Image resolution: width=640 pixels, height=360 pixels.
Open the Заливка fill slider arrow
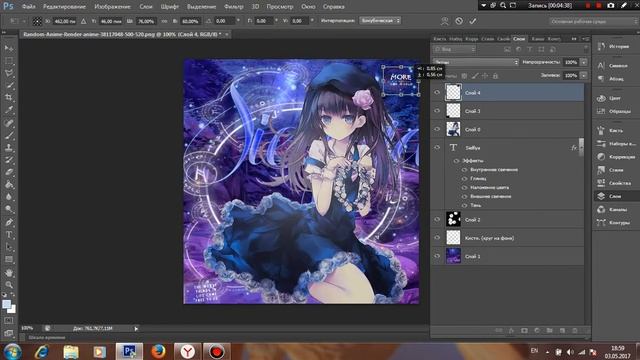point(584,76)
